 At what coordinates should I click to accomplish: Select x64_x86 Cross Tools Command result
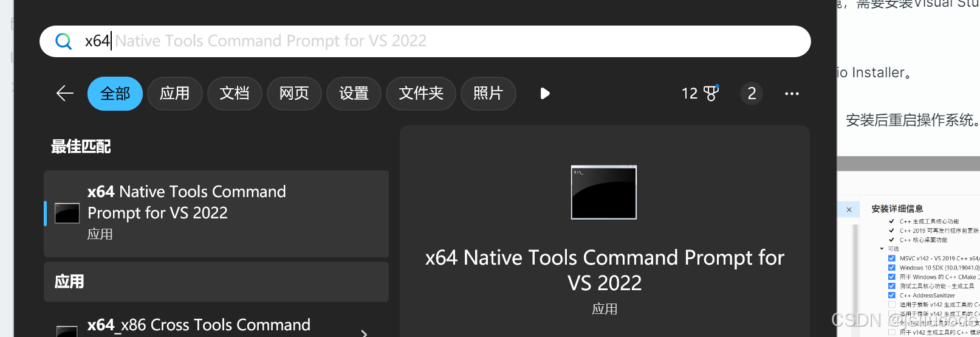pos(199,325)
